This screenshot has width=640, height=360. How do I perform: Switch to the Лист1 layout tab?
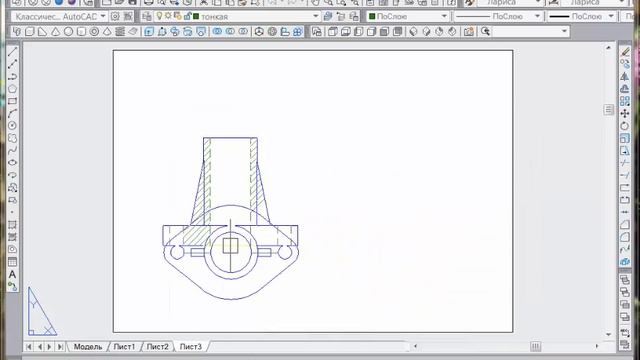coord(124,347)
